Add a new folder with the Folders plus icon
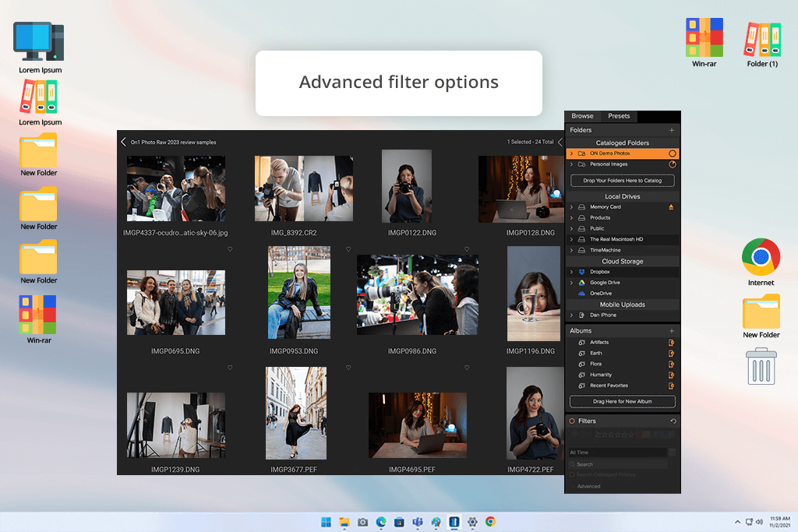 click(672, 130)
